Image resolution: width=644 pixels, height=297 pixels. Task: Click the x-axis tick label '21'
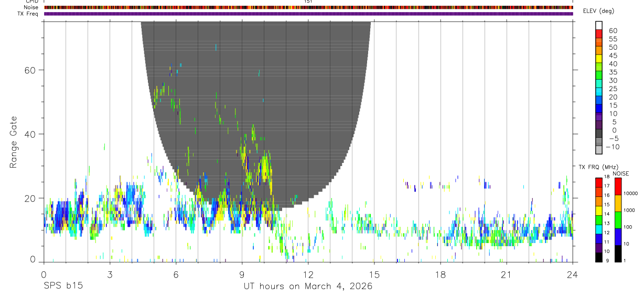point(507,275)
